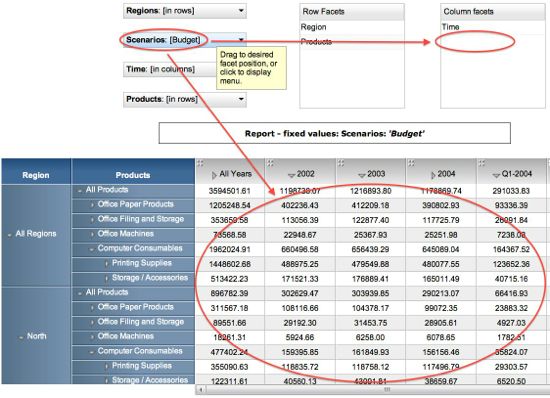
Task: Click the horizontal scrollbar thumb below the table
Action: point(387,390)
